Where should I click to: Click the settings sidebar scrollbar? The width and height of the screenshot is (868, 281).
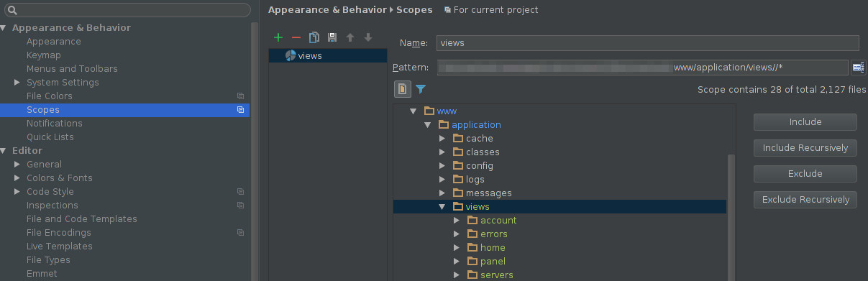[x=255, y=151]
